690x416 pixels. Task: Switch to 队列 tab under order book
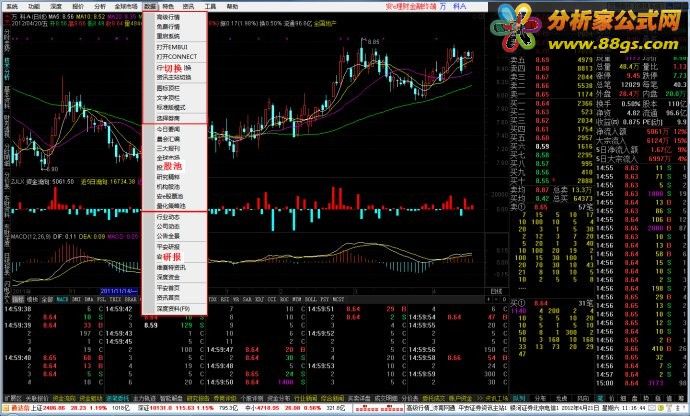[519, 398]
